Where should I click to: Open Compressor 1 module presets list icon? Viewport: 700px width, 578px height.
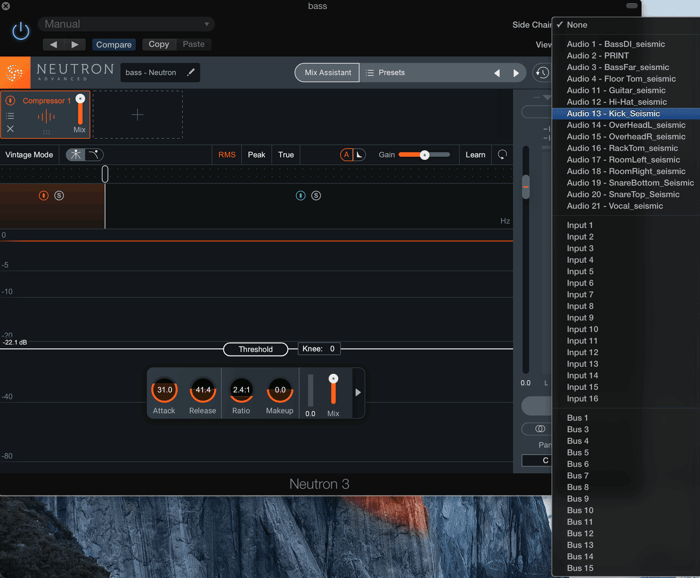(10, 116)
